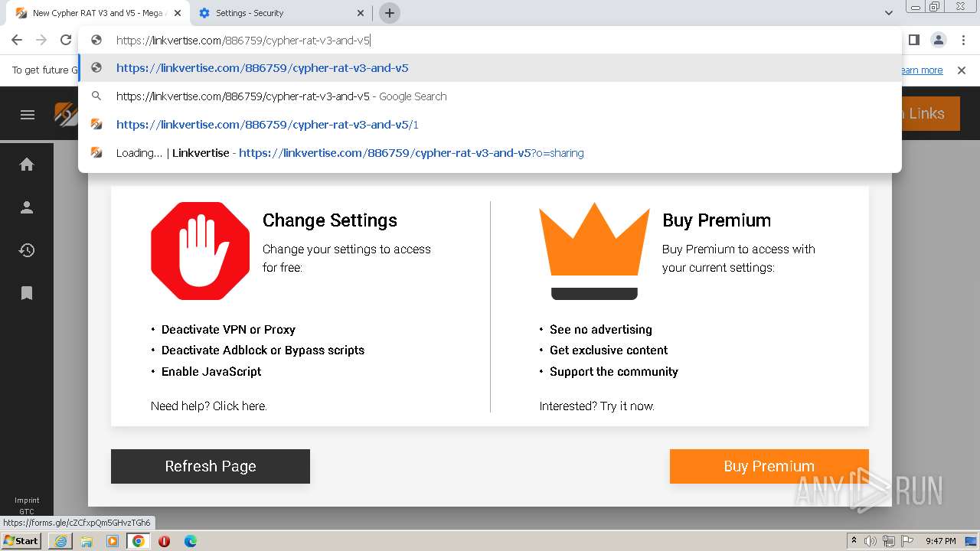
Task: Toggle the browser side panel
Action: pos(913,40)
